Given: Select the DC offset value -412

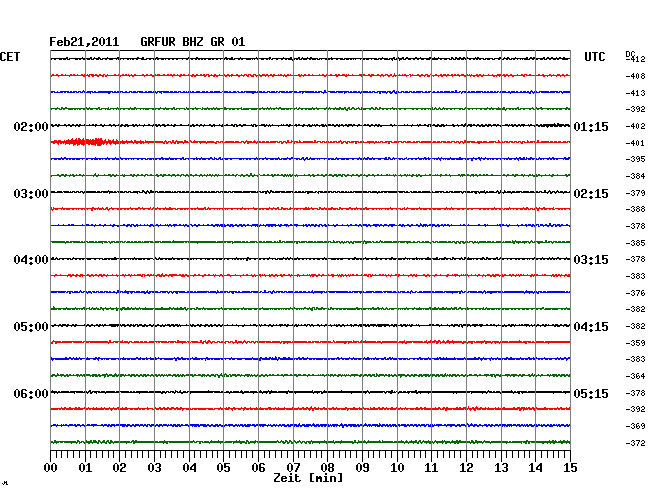Looking at the screenshot, I should pos(635,59).
